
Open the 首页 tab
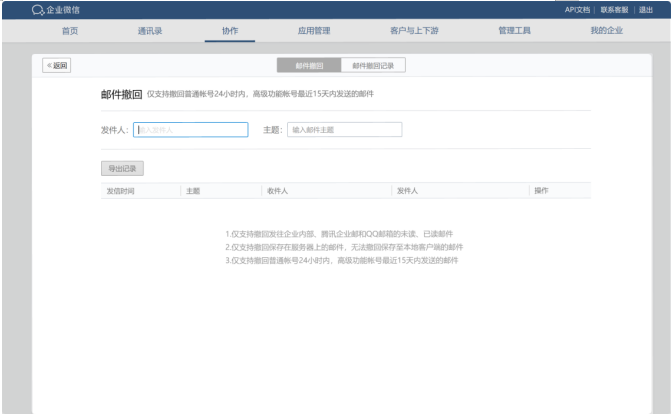tap(70, 31)
